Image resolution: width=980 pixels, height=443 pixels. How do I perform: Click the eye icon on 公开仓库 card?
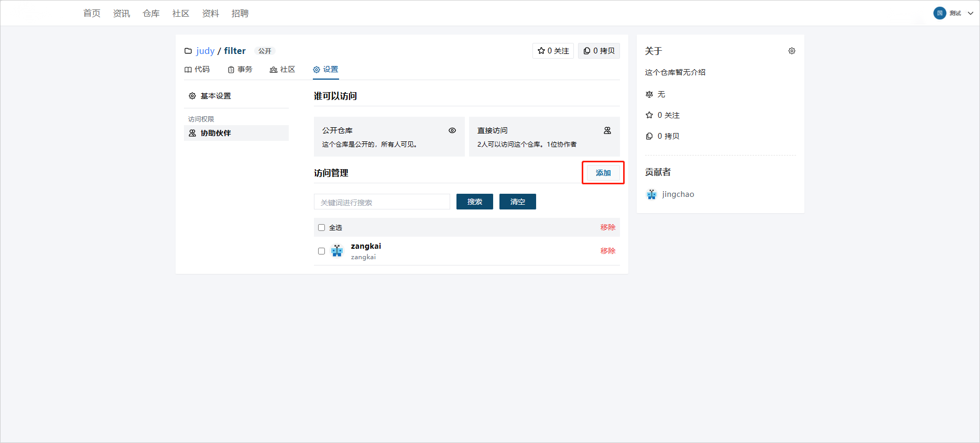coord(452,130)
